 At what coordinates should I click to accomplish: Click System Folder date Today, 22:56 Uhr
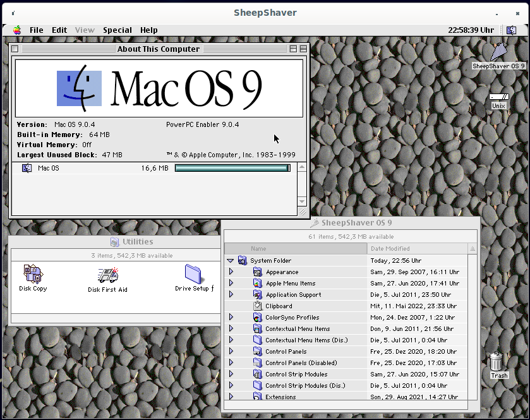point(396,260)
